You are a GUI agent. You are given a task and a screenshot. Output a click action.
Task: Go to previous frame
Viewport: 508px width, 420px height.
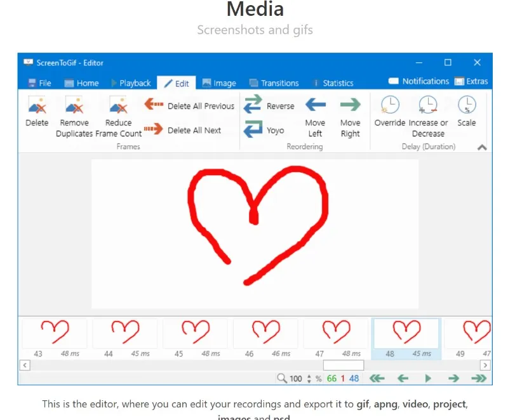[403, 378]
